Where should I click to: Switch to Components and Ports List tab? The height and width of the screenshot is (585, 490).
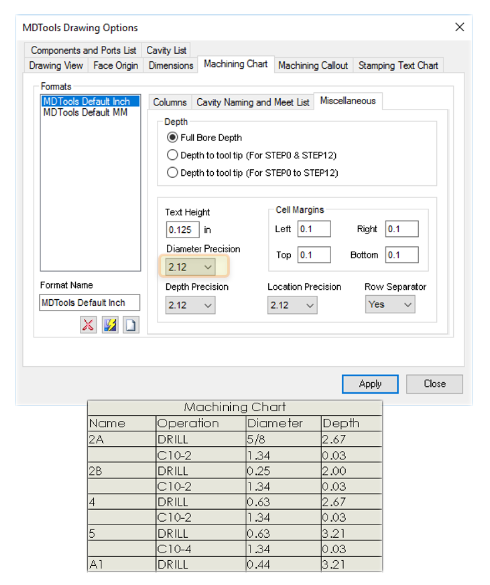[83, 50]
